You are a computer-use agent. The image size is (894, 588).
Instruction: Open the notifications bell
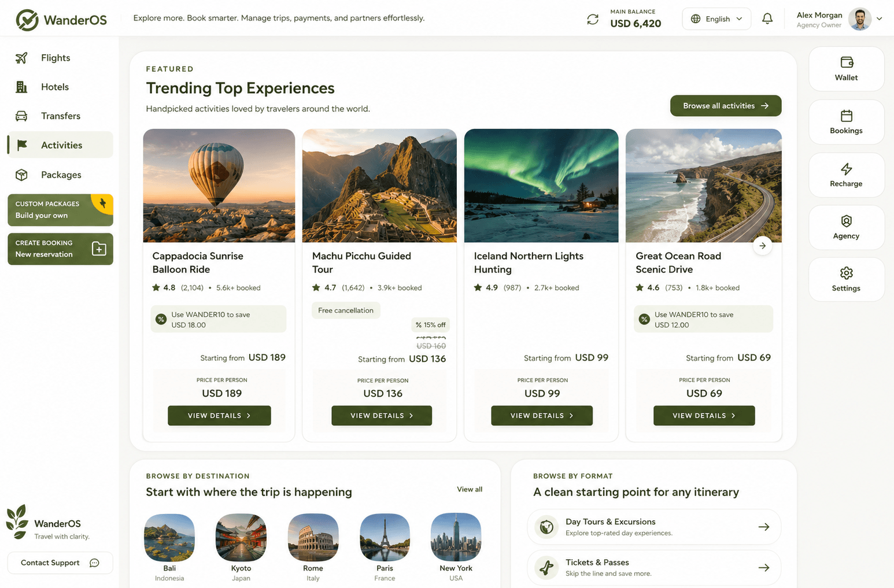[767, 19]
